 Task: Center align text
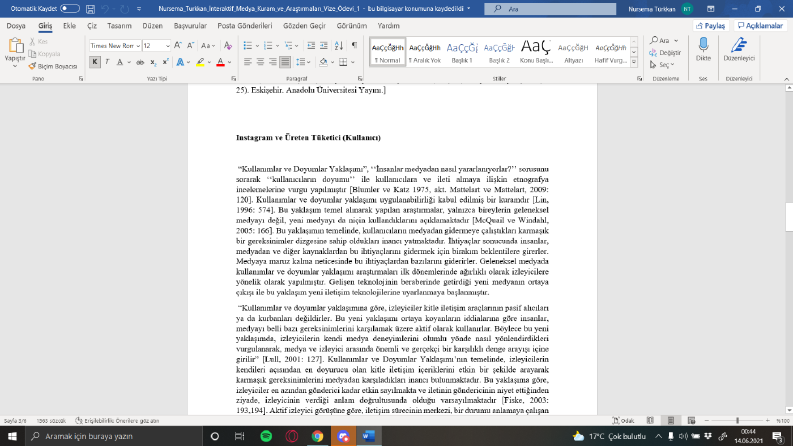pos(260,62)
